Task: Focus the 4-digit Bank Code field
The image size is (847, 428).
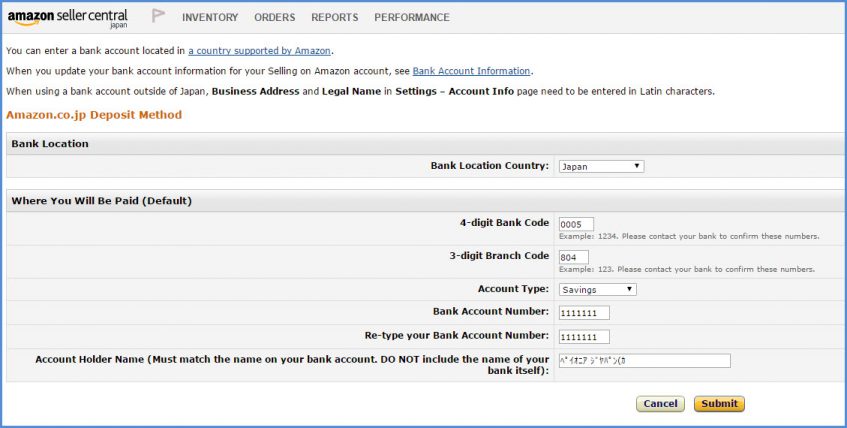Action: click(577, 224)
